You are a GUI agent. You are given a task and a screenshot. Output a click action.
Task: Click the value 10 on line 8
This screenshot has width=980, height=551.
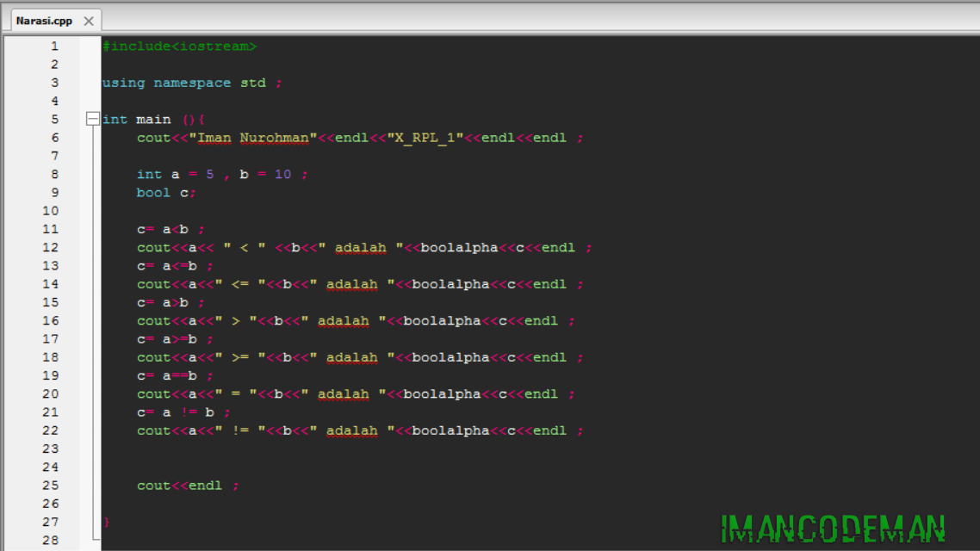coord(282,174)
